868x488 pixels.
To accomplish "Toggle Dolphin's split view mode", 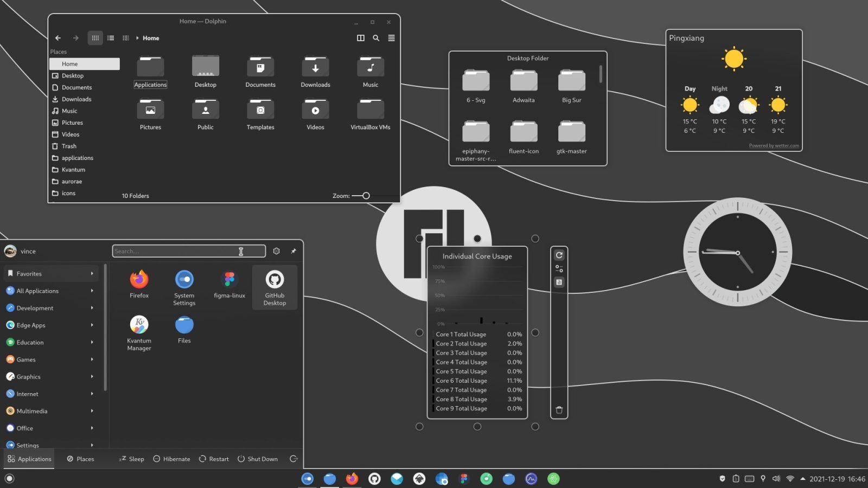I will (360, 38).
